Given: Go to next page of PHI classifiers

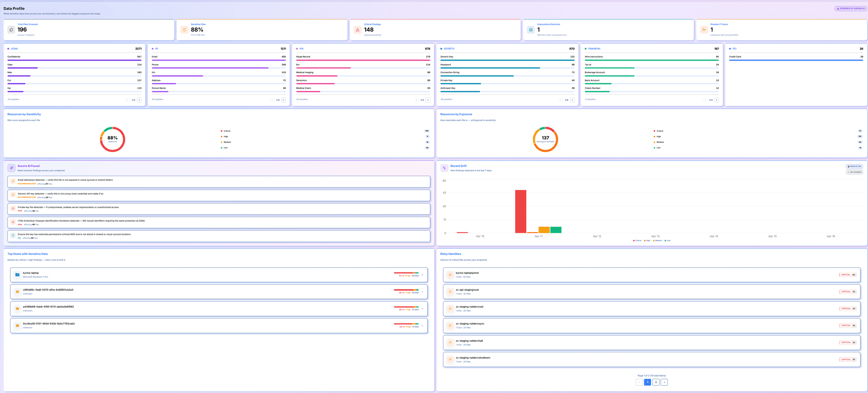Looking at the screenshot, I should pos(428,100).
